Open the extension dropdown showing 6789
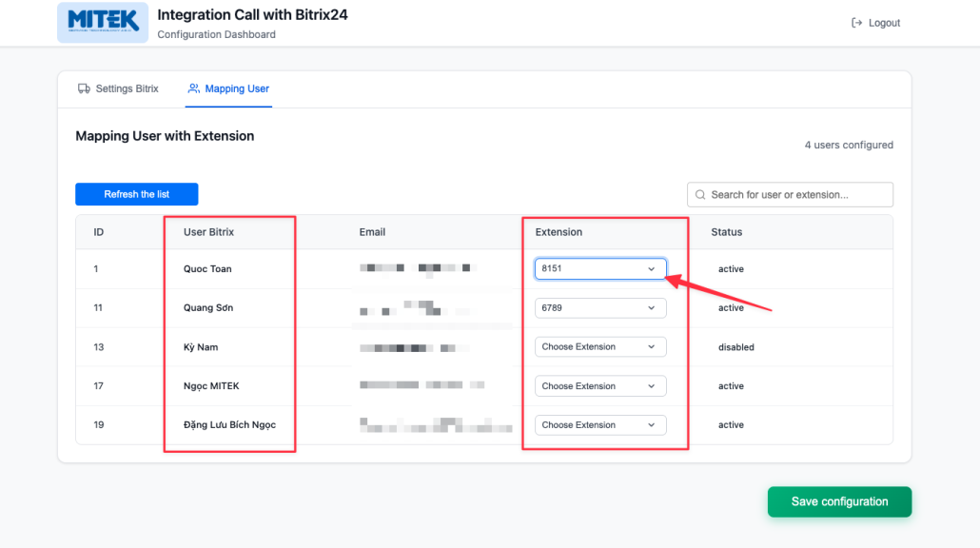Image resolution: width=980 pixels, height=548 pixels. click(600, 308)
